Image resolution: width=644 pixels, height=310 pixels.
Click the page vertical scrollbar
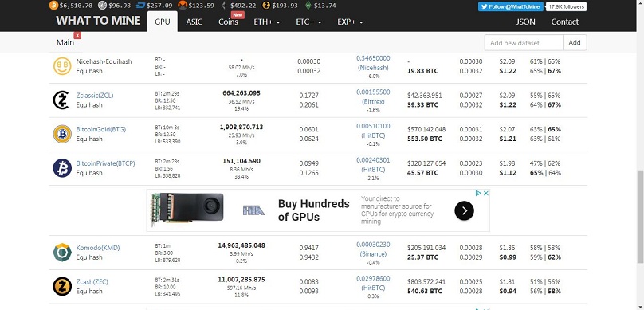click(x=640, y=217)
